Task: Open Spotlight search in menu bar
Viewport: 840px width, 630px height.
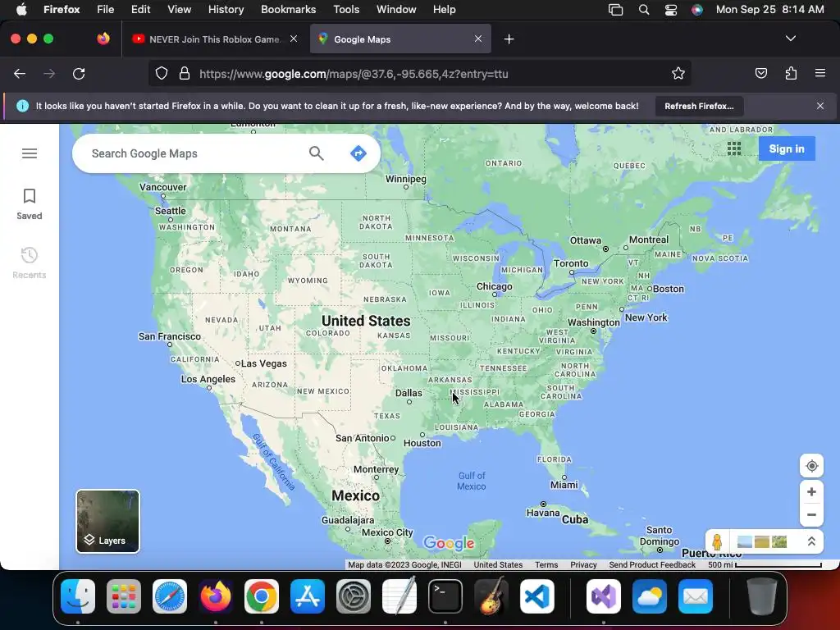Action: tap(644, 10)
